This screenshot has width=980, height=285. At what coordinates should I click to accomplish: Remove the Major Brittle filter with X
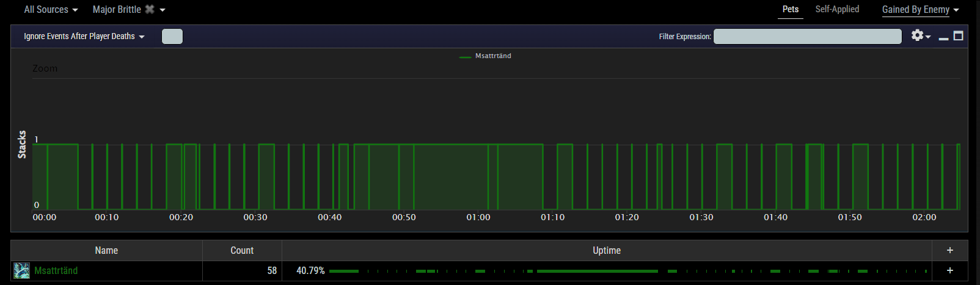(150, 10)
